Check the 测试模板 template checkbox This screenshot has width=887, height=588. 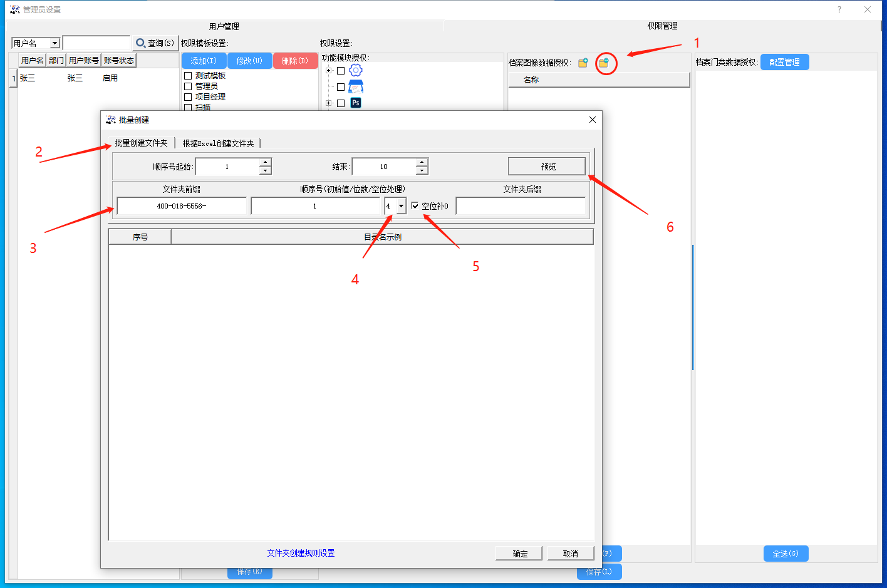coord(188,76)
